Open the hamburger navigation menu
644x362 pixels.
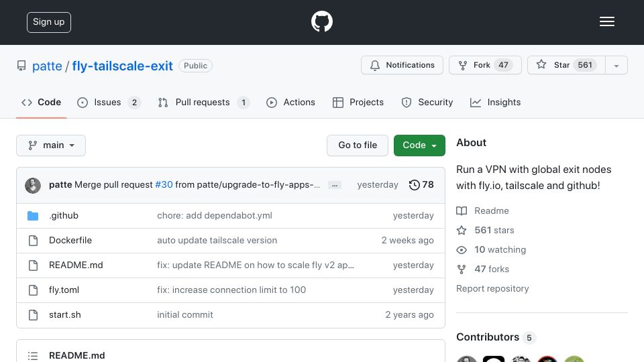click(606, 21)
